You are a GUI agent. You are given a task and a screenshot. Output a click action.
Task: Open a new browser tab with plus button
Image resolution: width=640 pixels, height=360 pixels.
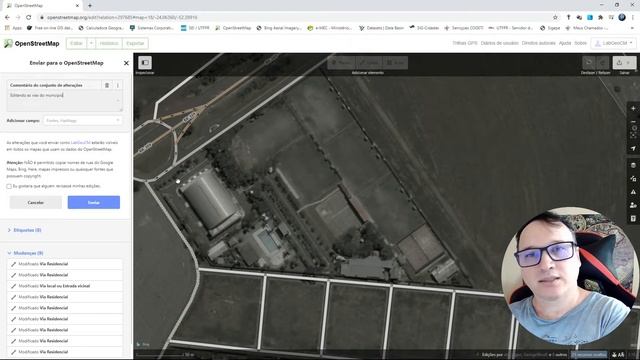pos(90,5)
